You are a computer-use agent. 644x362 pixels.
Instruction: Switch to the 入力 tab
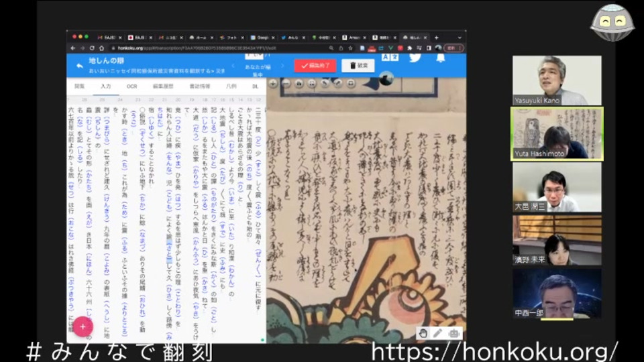click(105, 86)
